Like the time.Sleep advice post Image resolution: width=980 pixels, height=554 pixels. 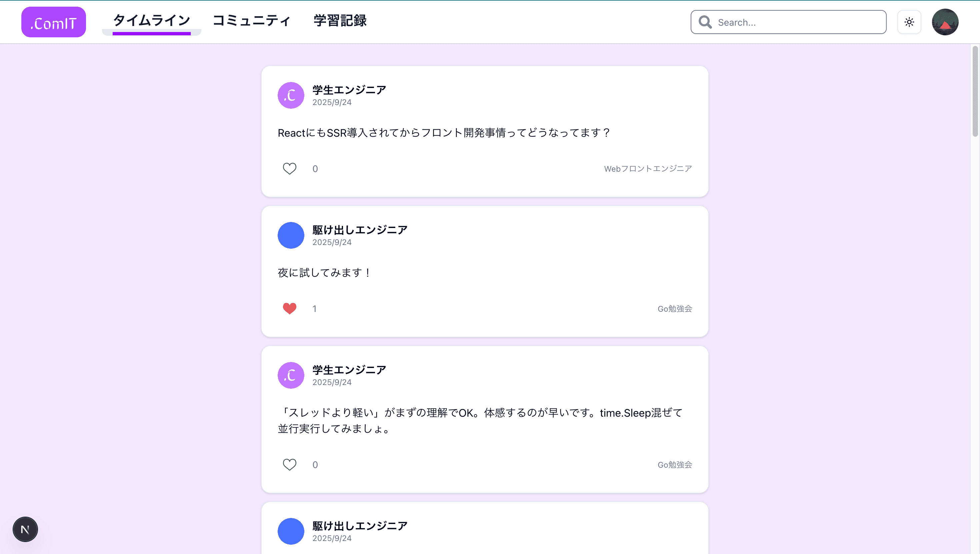290,464
